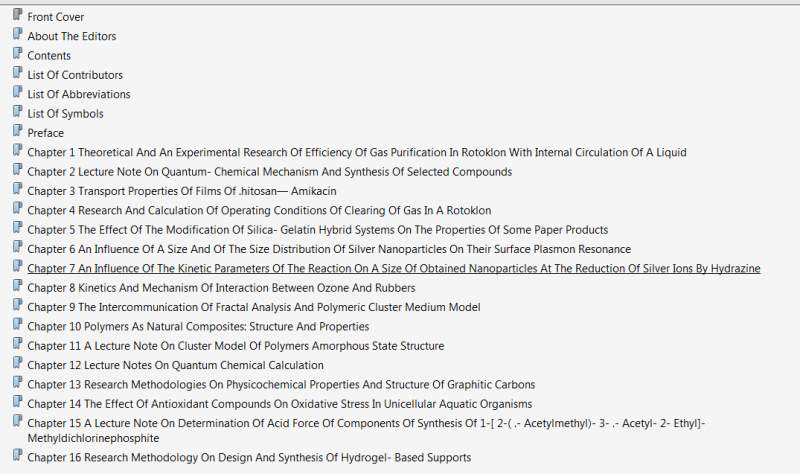
Task: Select Chapter 4 Clearing Of Gas bookmark
Action: point(259,210)
